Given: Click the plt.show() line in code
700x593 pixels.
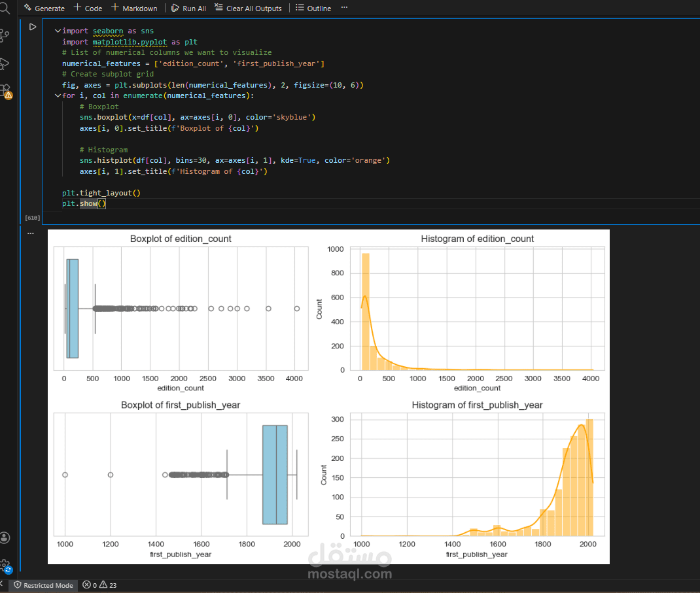Looking at the screenshot, I should (84, 203).
